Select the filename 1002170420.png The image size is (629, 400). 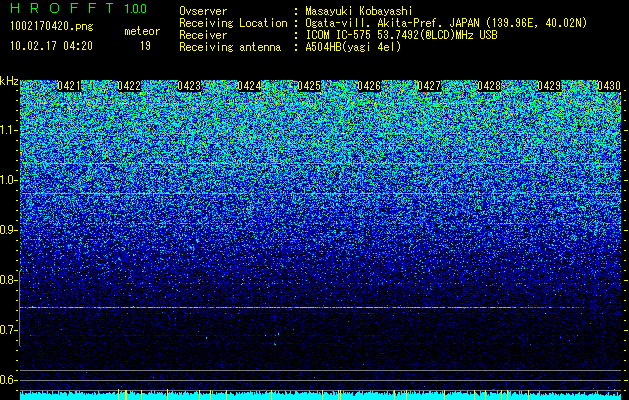[x=52, y=27]
